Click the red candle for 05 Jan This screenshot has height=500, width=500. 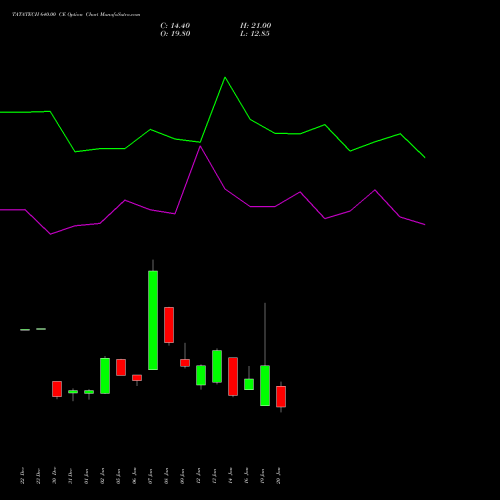click(x=121, y=367)
